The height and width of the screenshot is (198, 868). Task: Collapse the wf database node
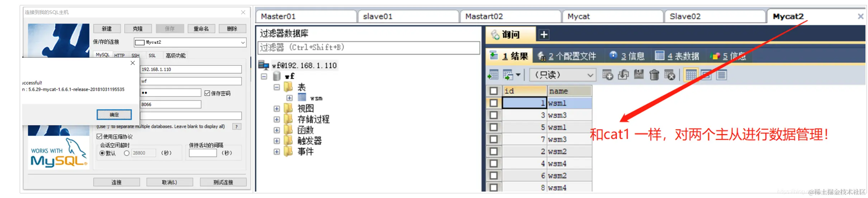click(264, 76)
